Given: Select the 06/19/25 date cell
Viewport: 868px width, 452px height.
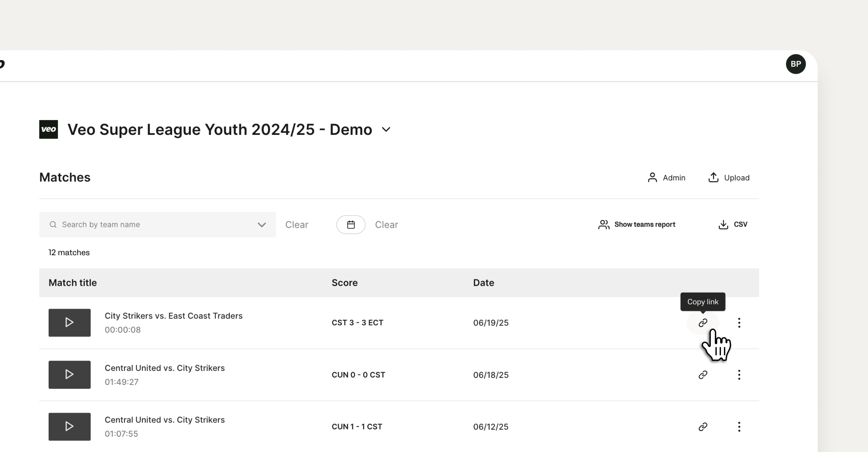Looking at the screenshot, I should [x=491, y=323].
